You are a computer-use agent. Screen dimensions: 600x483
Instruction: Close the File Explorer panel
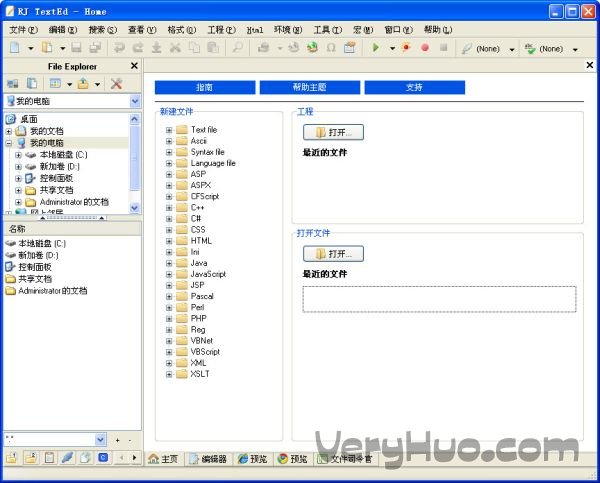[133, 66]
